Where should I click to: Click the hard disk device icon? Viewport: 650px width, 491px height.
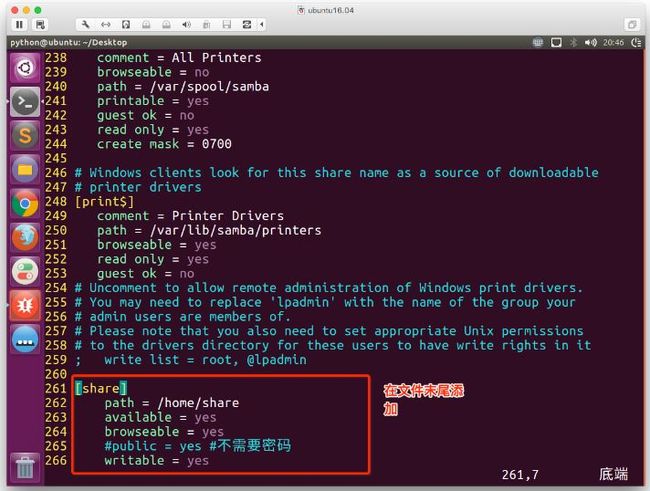click(126, 24)
